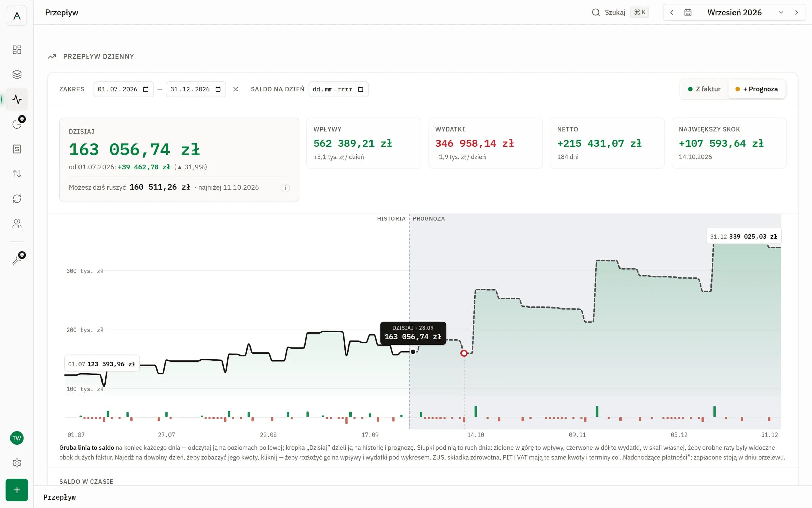Image resolution: width=812 pixels, height=508 pixels.
Task: Go to next month arrow
Action: [796, 13]
